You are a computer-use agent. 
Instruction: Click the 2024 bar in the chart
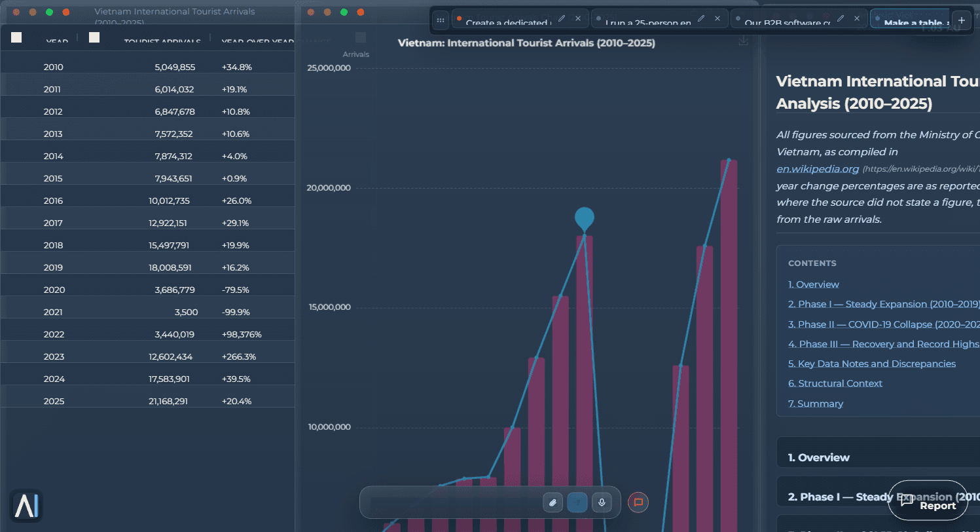pos(704,389)
